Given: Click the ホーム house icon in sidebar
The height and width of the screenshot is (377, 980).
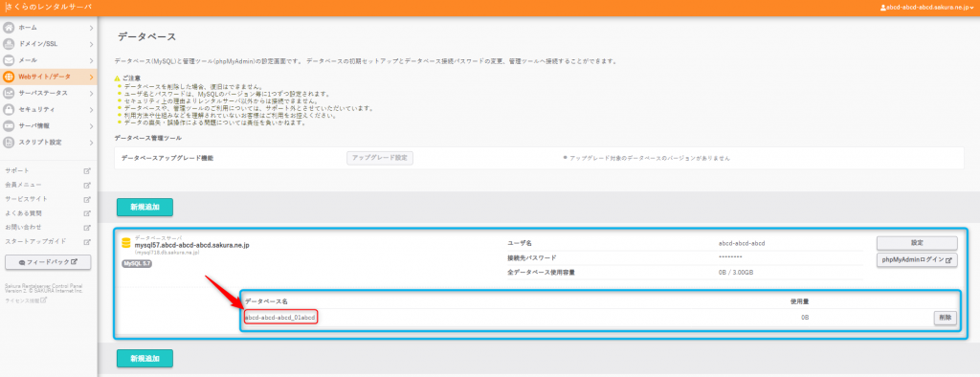Looking at the screenshot, I should (9, 28).
